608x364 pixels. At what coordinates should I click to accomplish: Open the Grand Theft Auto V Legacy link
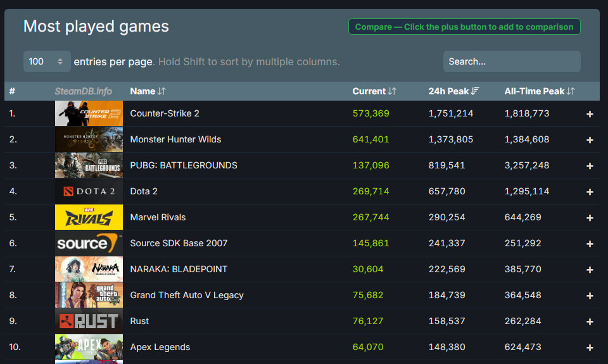pyautogui.click(x=186, y=295)
